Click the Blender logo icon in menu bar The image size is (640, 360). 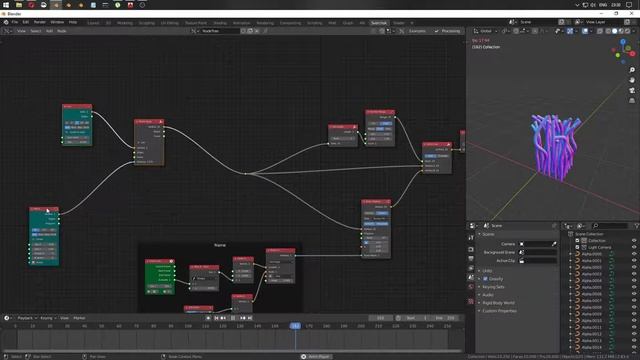pos(6,22)
